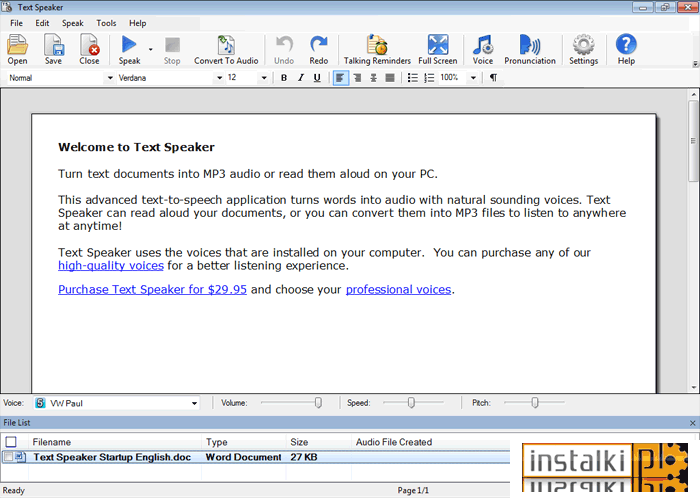
Task: Toggle bold formatting
Action: [x=284, y=78]
